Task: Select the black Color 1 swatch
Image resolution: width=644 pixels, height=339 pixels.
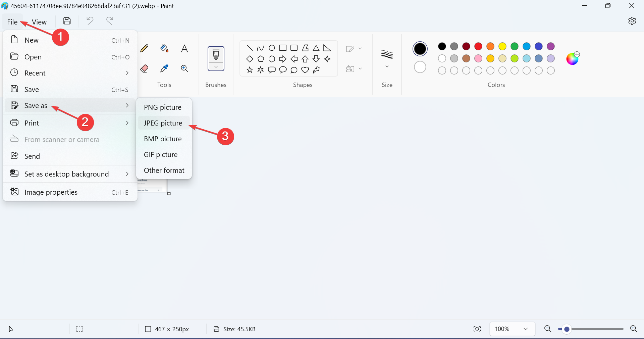Action: [x=420, y=49]
